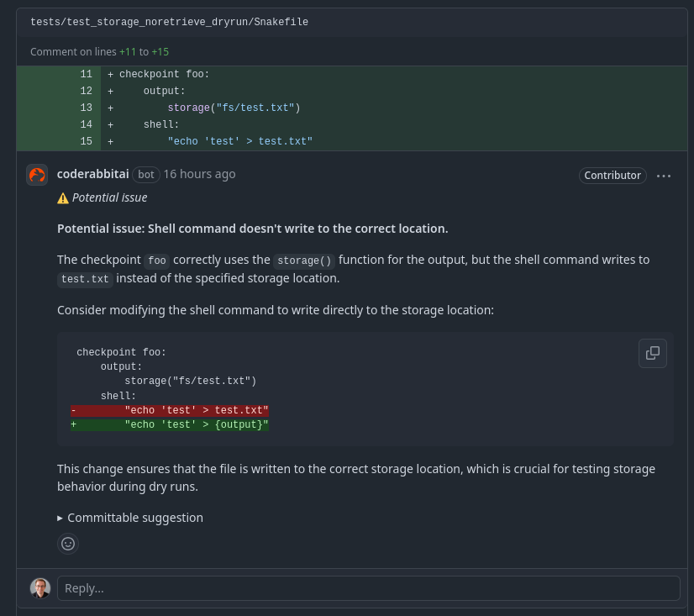Open the comment options three-dot menu

[x=664, y=176]
